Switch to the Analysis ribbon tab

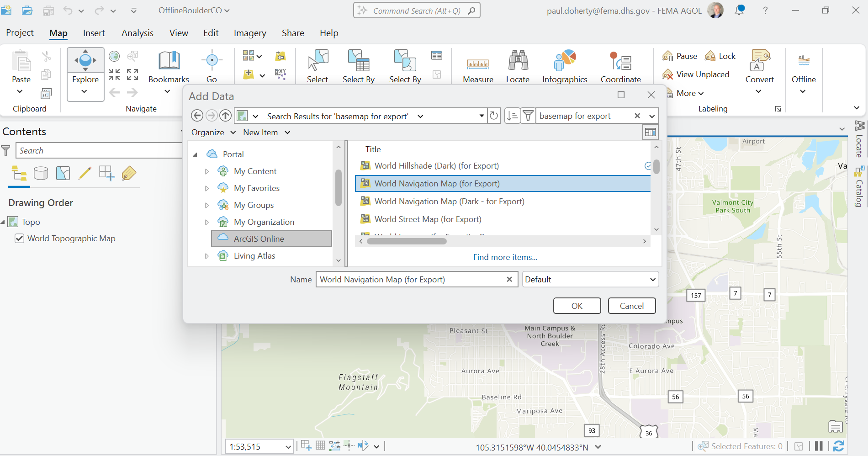coord(138,33)
